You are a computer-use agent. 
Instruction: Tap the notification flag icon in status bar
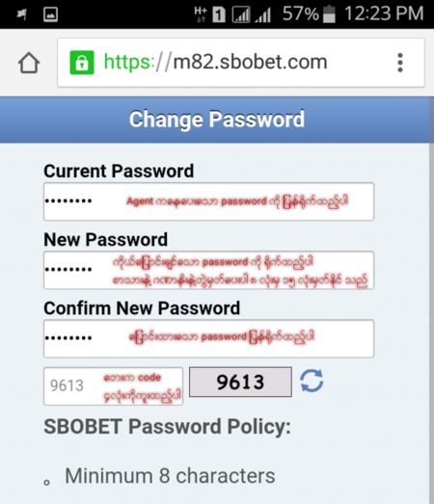[22, 14]
